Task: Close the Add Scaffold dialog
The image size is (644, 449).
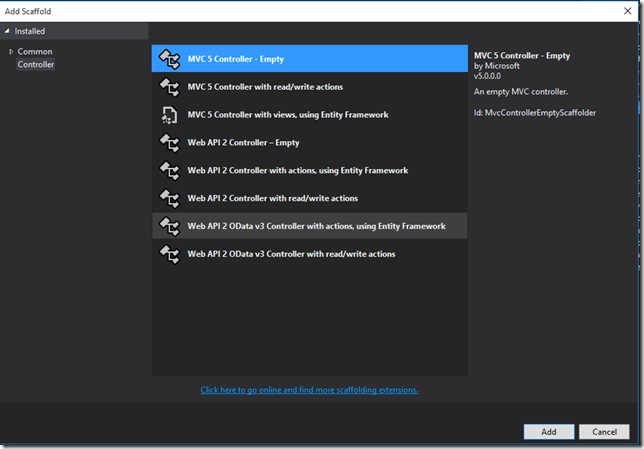Action: (628, 11)
